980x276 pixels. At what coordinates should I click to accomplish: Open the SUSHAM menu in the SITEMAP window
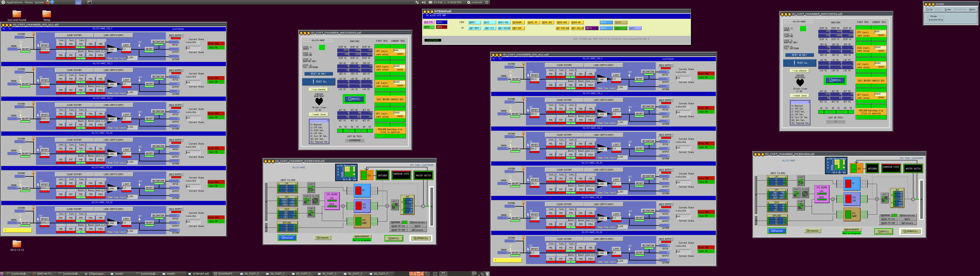click(518, 22)
